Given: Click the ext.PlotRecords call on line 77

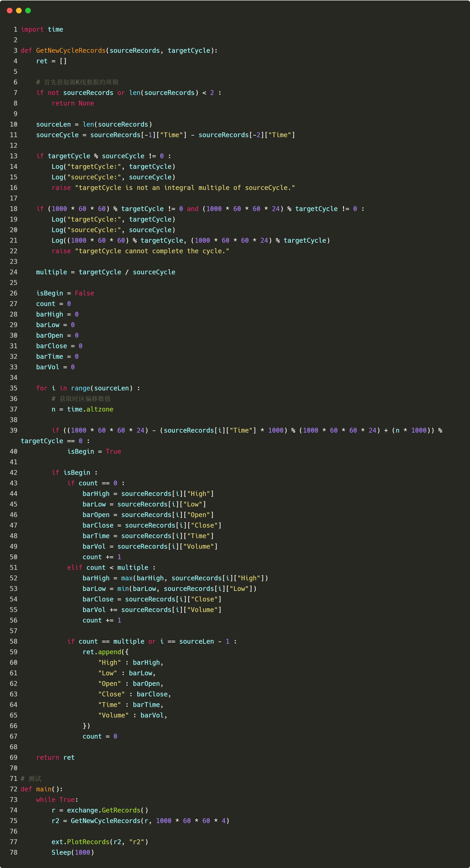Looking at the screenshot, I should coord(81,842).
